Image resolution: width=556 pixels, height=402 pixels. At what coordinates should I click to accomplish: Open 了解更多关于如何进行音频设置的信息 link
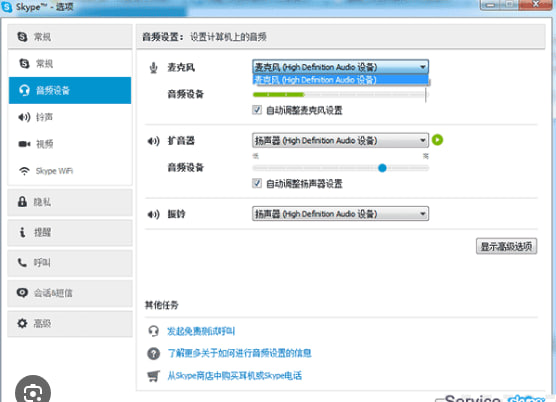[240, 353]
